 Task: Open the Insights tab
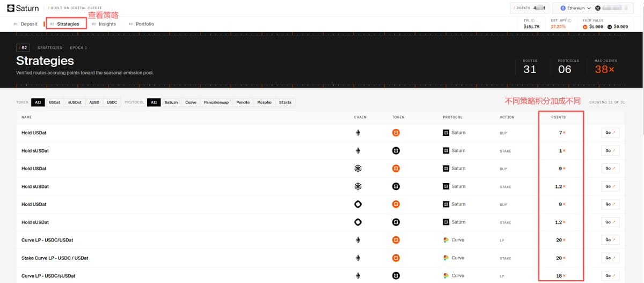(x=104, y=24)
